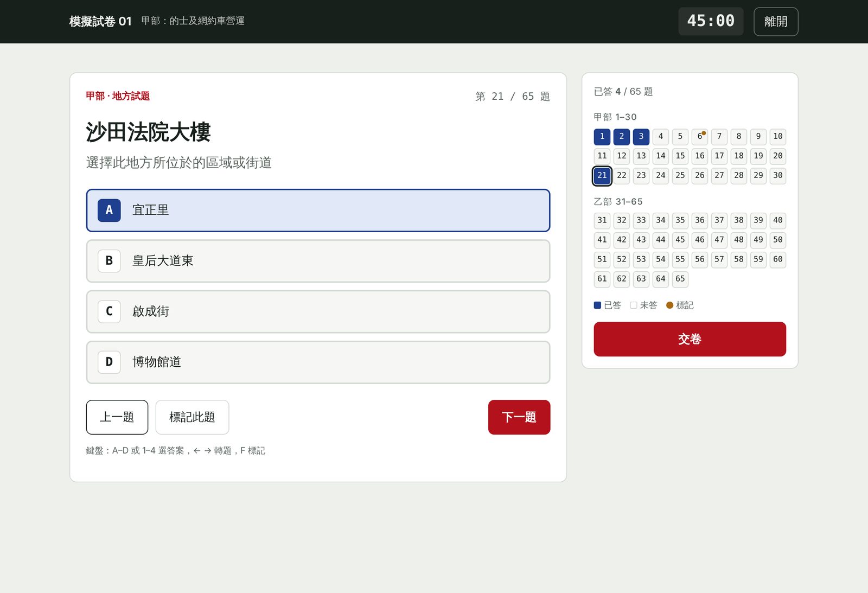Go to question 12
This screenshot has width=868, height=593.
click(622, 156)
